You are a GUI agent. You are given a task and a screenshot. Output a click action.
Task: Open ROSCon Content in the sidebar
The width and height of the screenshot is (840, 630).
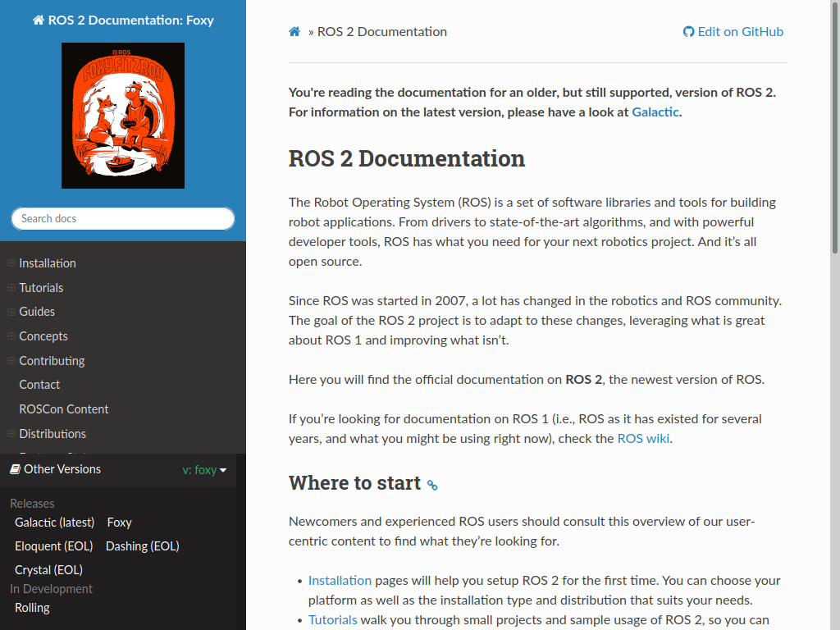[64, 409]
